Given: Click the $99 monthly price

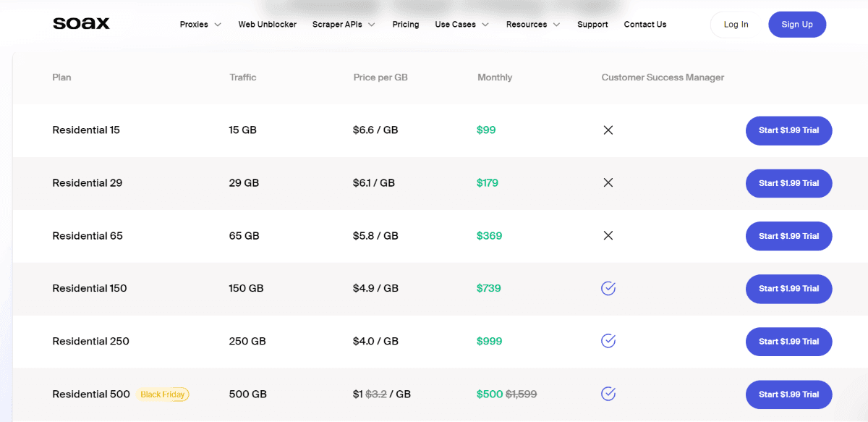Looking at the screenshot, I should [486, 130].
